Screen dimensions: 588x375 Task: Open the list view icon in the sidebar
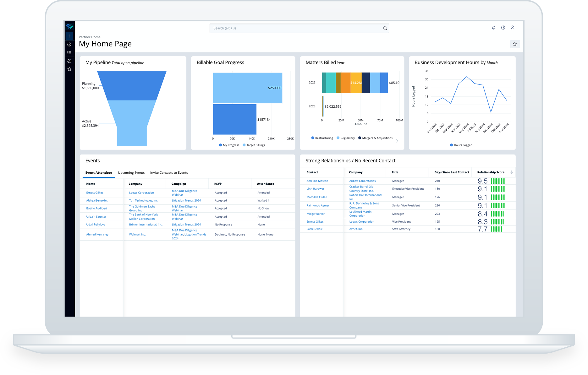(x=69, y=52)
